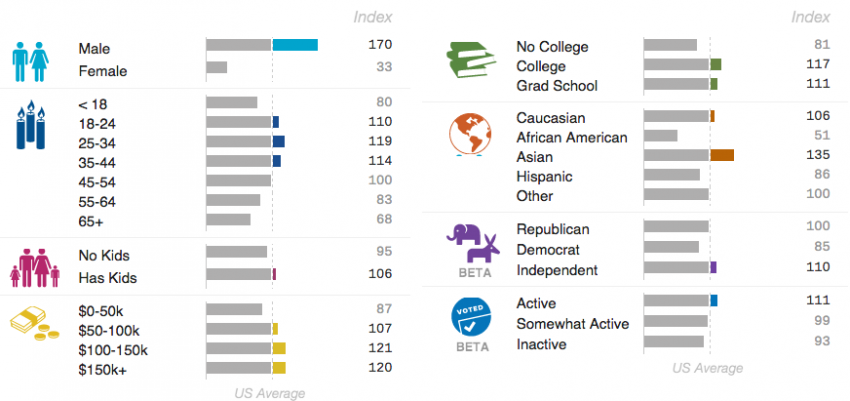Click the left Index column header
The image size is (850, 401).
point(372,17)
